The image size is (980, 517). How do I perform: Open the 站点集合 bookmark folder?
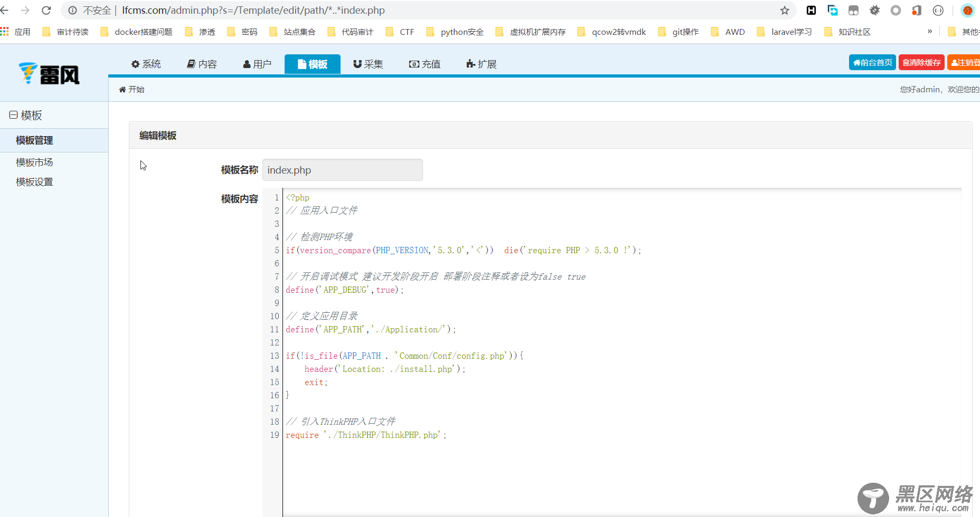coord(292,32)
